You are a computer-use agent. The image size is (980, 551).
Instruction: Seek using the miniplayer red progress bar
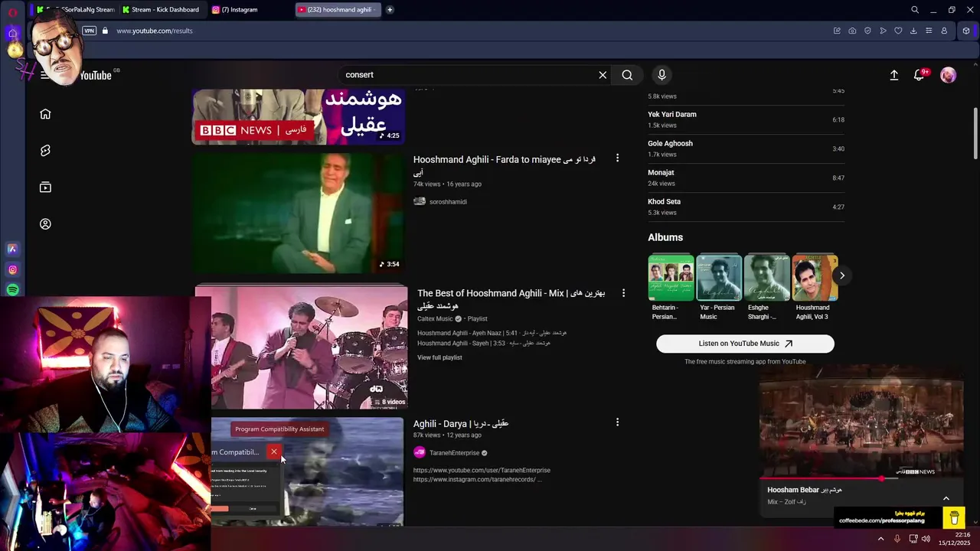pyautogui.click(x=861, y=478)
